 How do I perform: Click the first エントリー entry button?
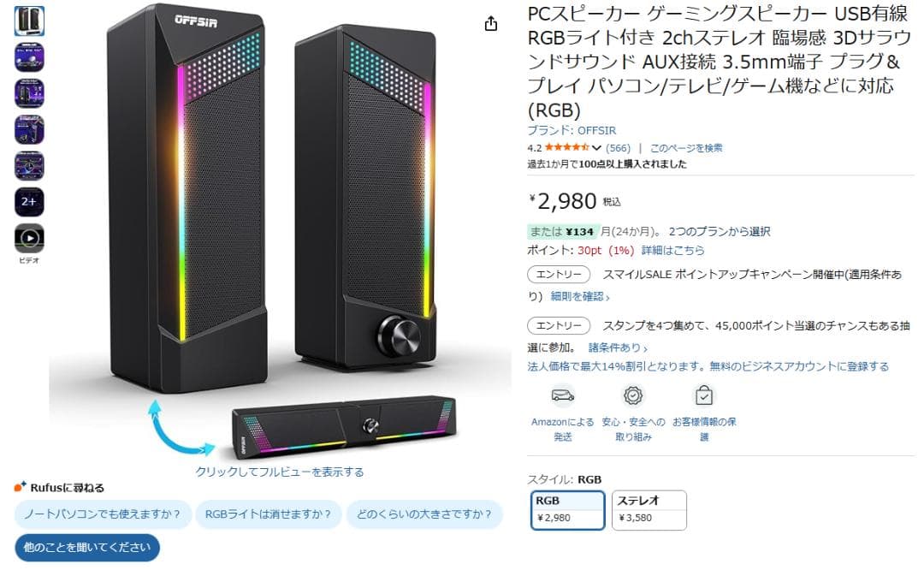(x=559, y=274)
